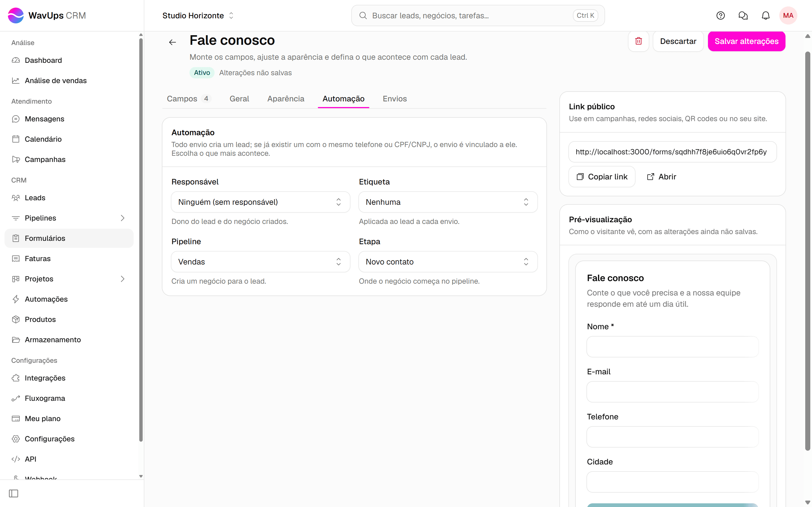Go back using the left arrow icon
This screenshot has width=812, height=507.
[173, 42]
